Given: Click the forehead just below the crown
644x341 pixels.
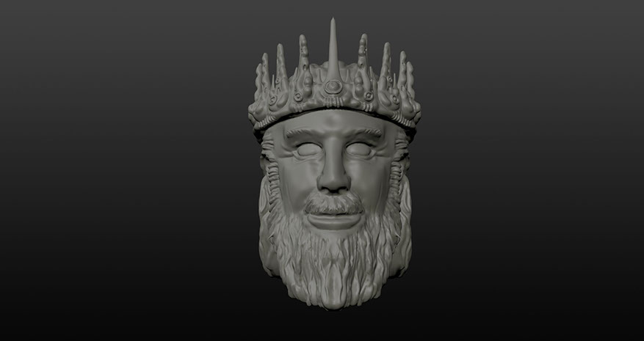Looking at the screenshot, I should pos(334,121).
